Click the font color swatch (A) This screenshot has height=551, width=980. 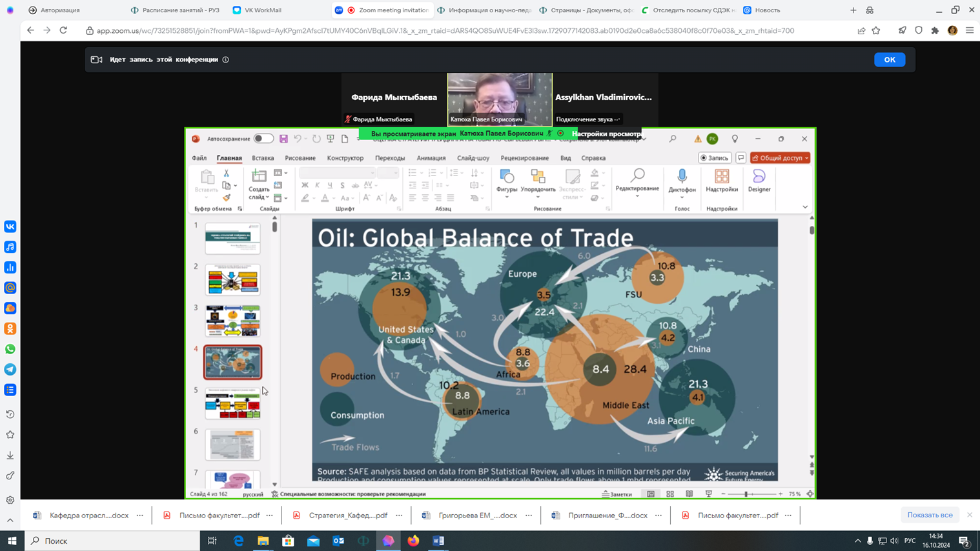pyautogui.click(x=325, y=198)
